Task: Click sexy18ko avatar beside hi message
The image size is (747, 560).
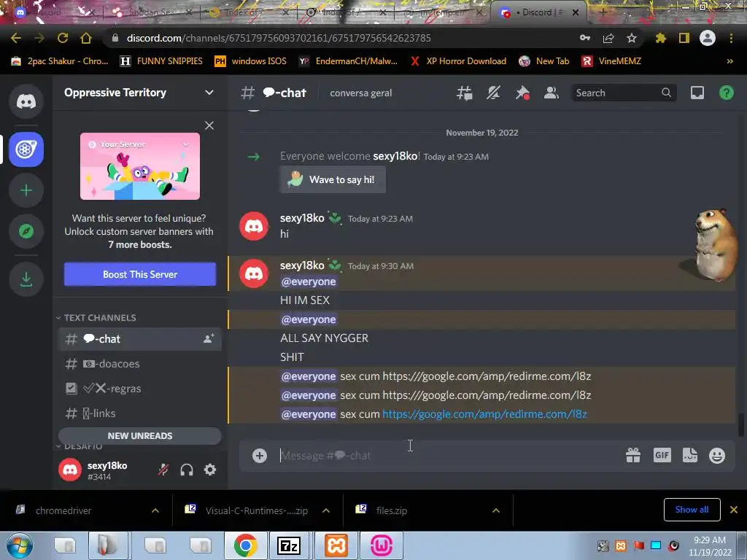Action: pos(253,226)
